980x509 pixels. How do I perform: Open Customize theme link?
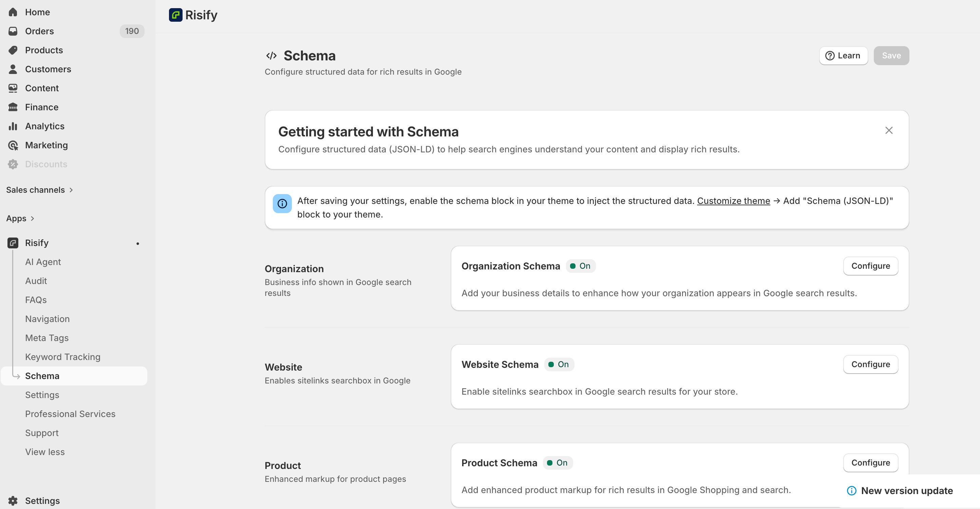[x=734, y=201]
